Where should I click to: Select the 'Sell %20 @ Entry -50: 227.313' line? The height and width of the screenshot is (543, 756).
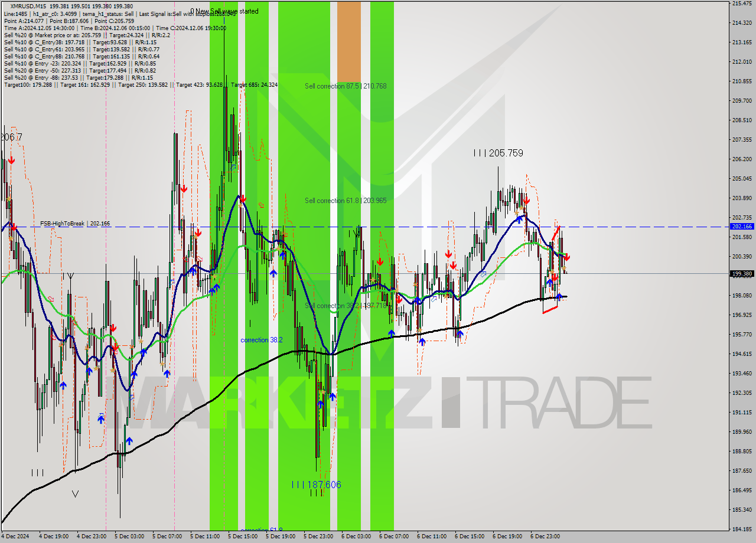click(x=80, y=70)
